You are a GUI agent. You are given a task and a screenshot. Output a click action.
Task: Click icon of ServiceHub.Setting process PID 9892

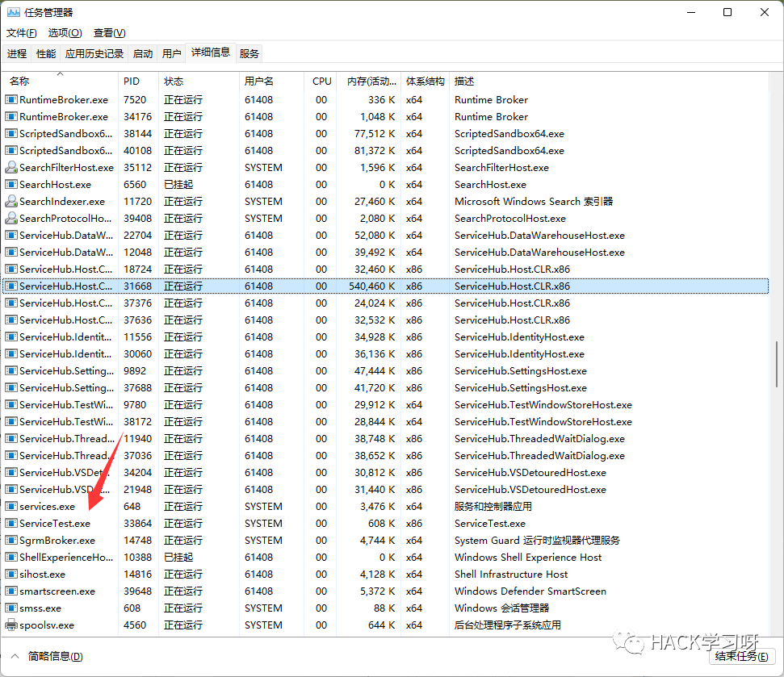click(11, 370)
